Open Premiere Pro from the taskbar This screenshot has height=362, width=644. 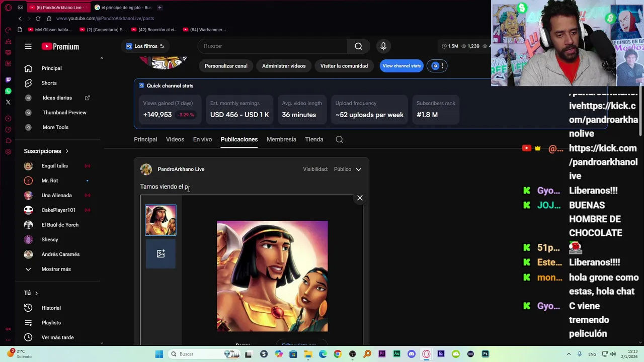(x=382, y=354)
